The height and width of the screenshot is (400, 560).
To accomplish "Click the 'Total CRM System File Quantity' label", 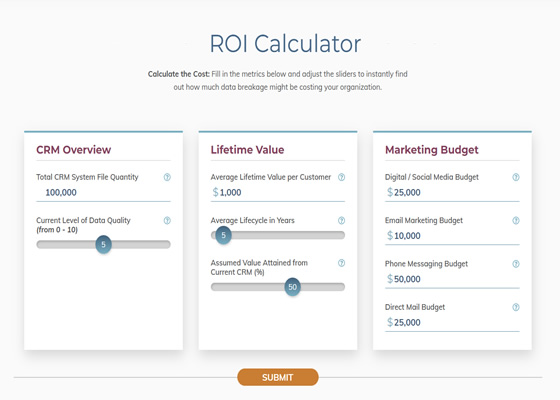I will [87, 177].
